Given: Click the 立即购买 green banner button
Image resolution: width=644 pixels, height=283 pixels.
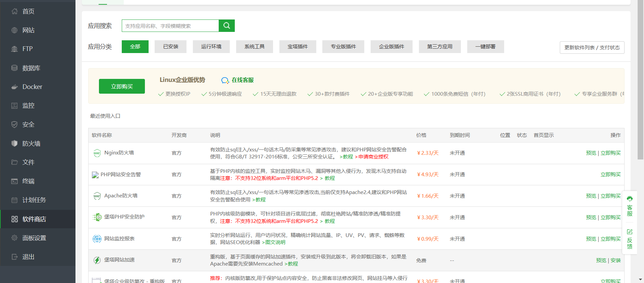Looking at the screenshot, I should (x=122, y=86).
